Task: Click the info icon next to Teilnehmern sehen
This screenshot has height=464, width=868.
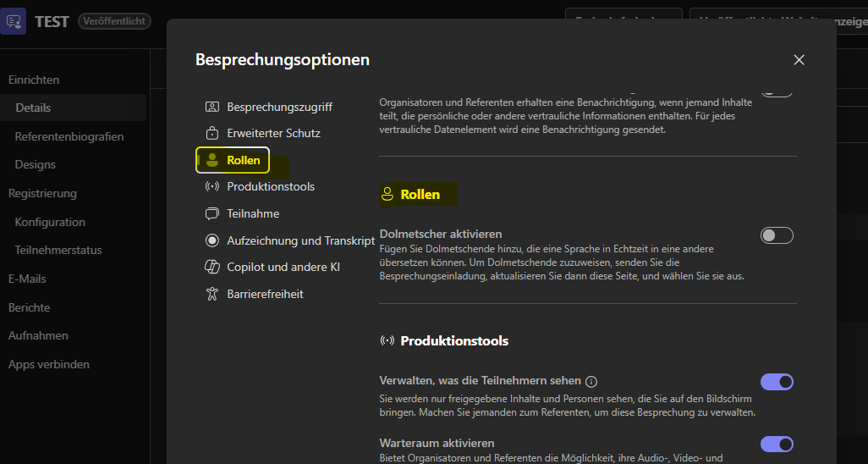Action: coord(591,381)
